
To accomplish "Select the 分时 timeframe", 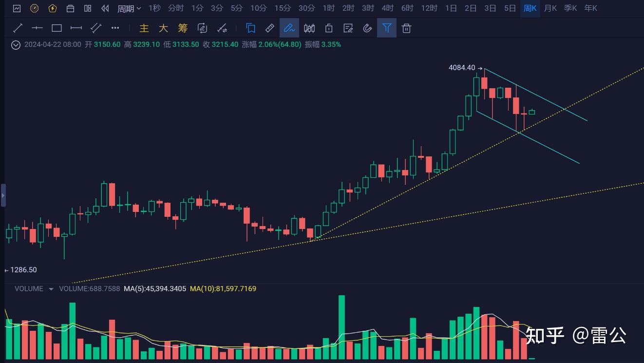I will (x=176, y=8).
